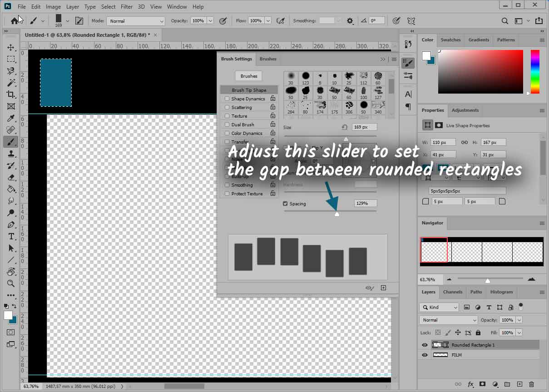Open symmetry paint butterfly options
549x392 pixels.
(x=411, y=20)
